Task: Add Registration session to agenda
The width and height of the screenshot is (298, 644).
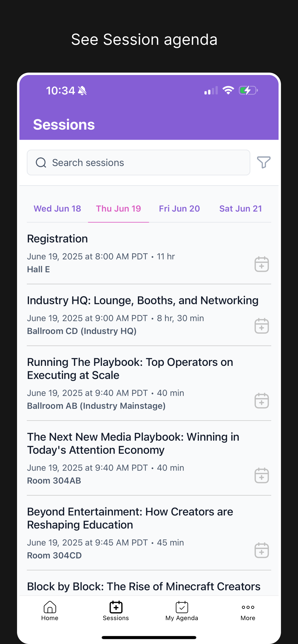Action: 262,264
